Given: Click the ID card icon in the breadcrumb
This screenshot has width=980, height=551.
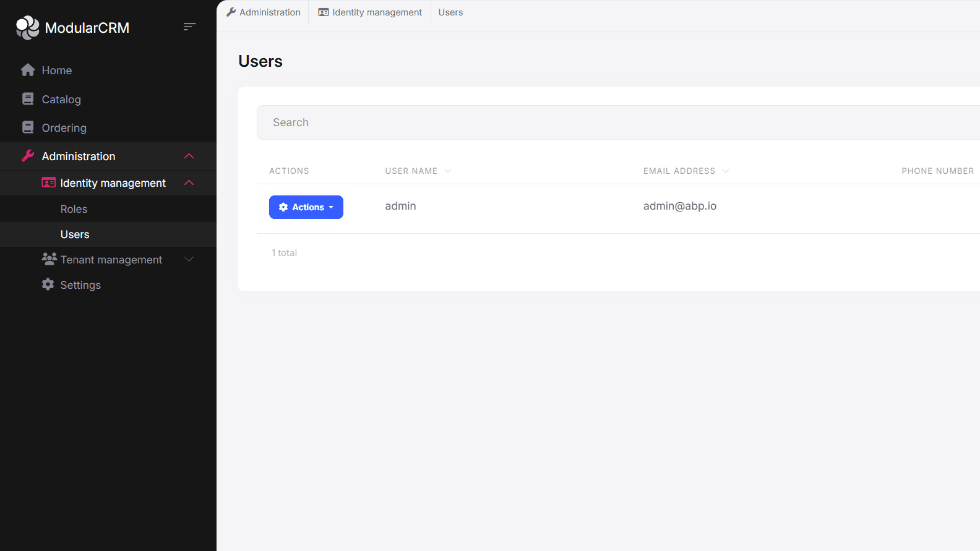Looking at the screenshot, I should tap(324, 12).
